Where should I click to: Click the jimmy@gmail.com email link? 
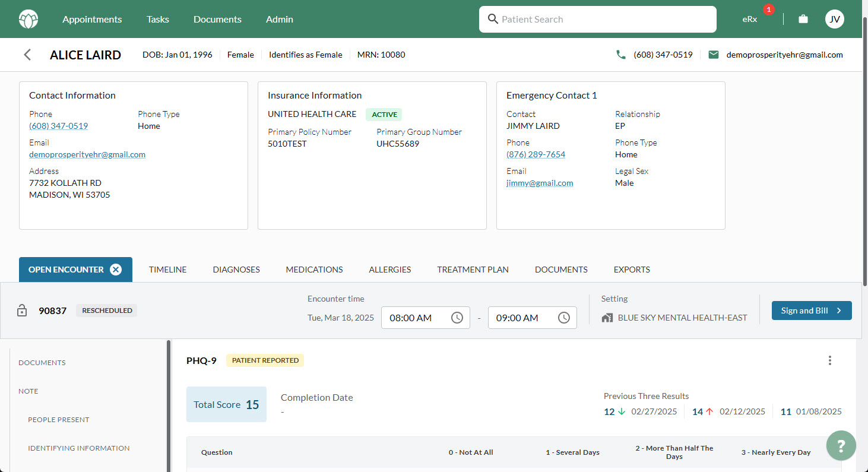tap(540, 183)
